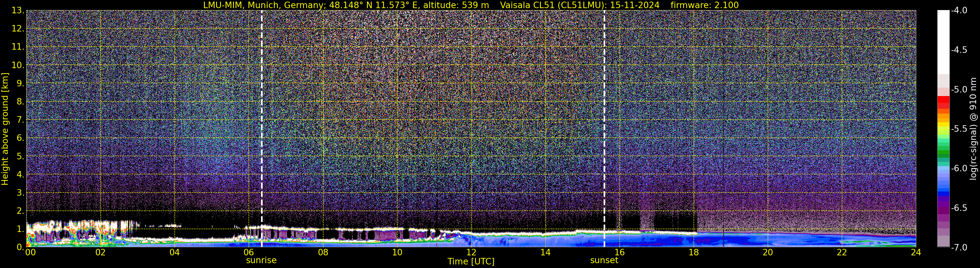Click the '-6.5' colorbar tick label
This screenshot has width=980, height=268.
[x=959, y=208]
